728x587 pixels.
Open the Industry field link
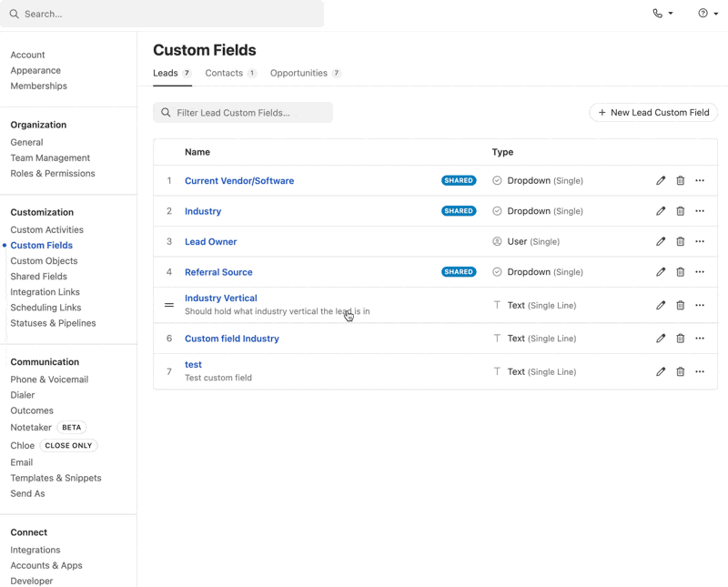(203, 211)
